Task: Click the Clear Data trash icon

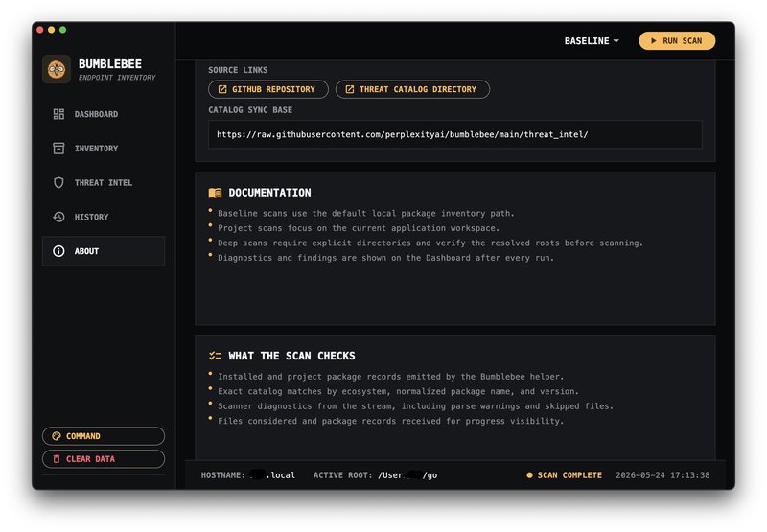Action: click(57, 458)
